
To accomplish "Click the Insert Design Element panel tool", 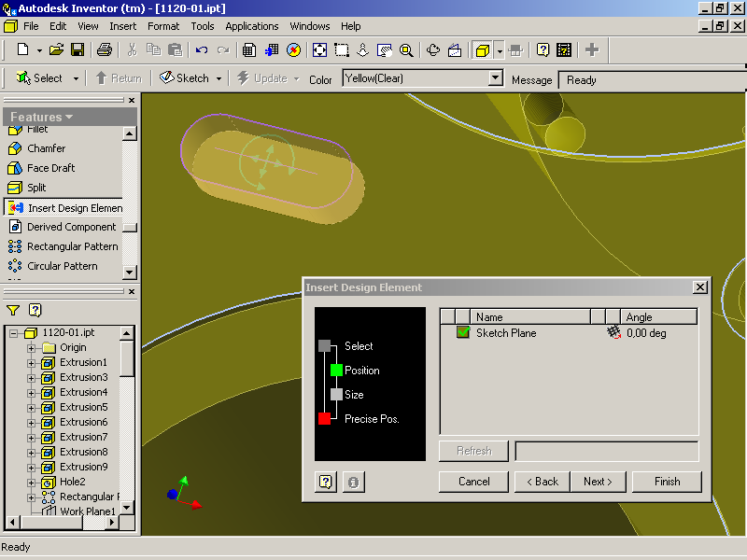I will (65, 207).
